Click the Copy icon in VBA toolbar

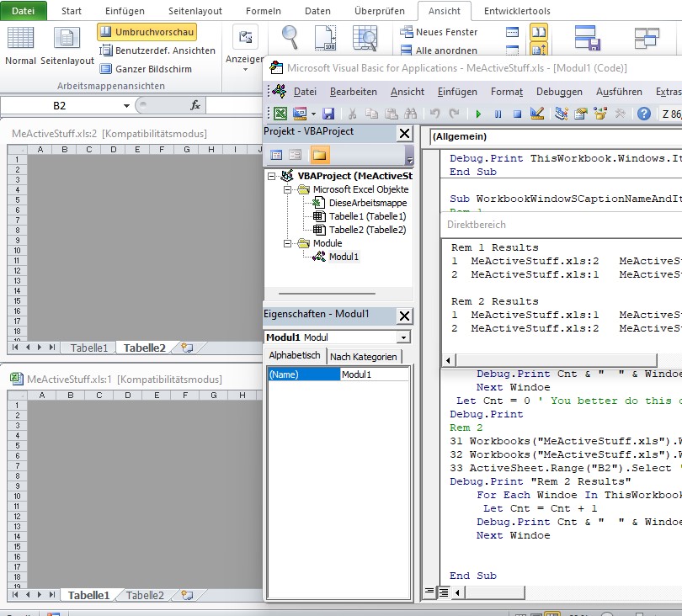(x=371, y=114)
